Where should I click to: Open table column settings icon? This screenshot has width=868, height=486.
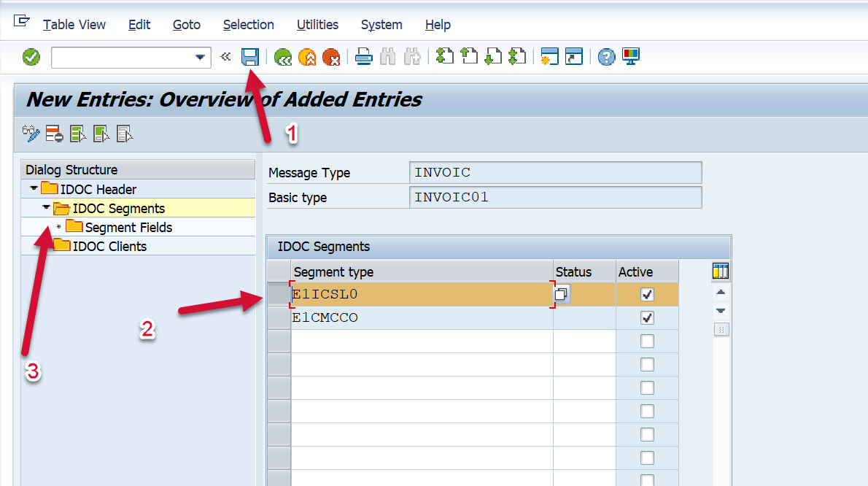pyautogui.click(x=721, y=272)
